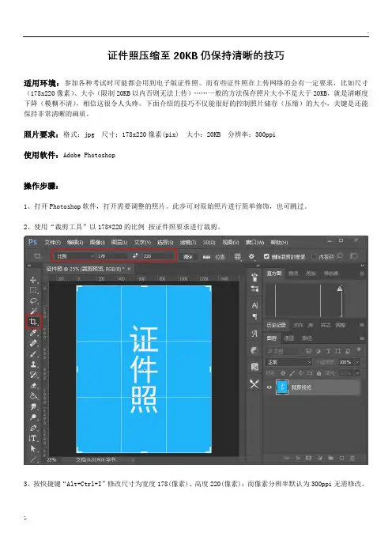Open the tool presets crossed-tools panel icon
This screenshot has height=555, width=392.
[x=254, y=384]
